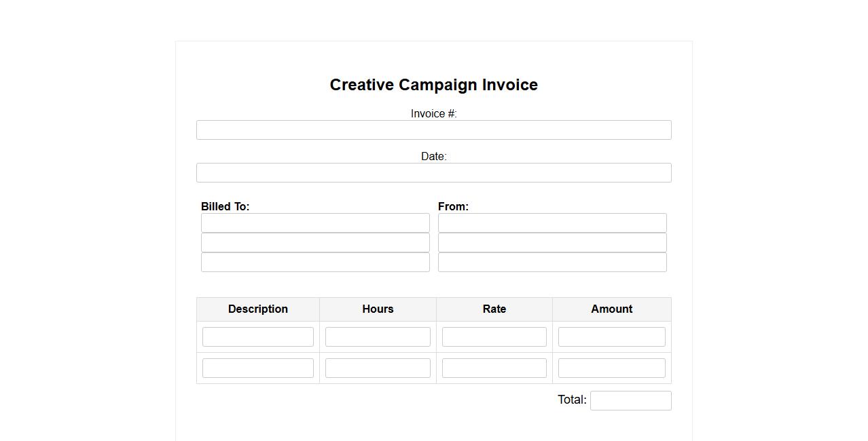868x441 pixels.
Task: Click the second From field
Action: (552, 243)
